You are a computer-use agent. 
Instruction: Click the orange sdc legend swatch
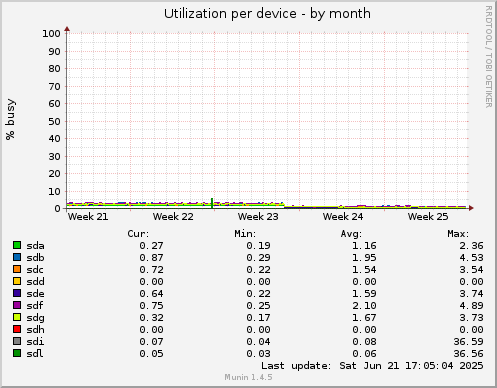coord(17,269)
